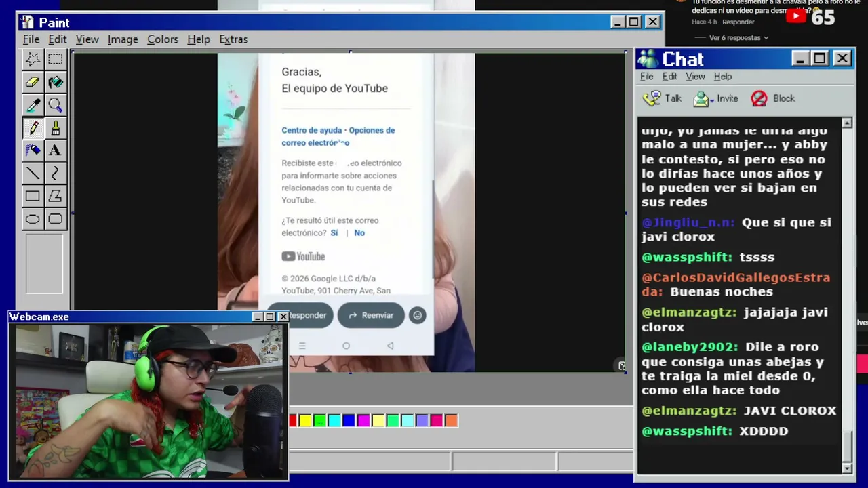This screenshot has height=488, width=868.
Task: Select the Rounded Rectangle tool
Action: [x=56, y=219]
